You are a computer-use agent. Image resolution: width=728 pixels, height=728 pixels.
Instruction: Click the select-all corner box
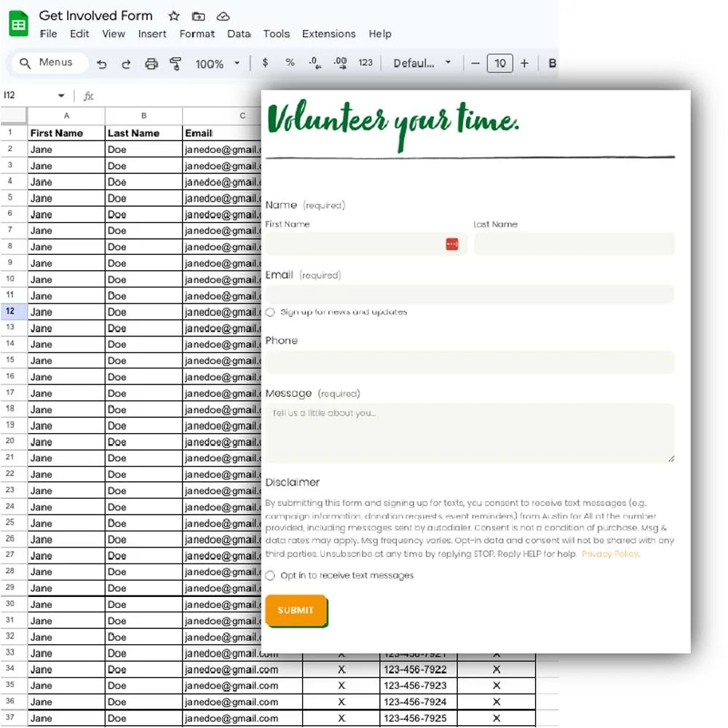(x=13, y=116)
